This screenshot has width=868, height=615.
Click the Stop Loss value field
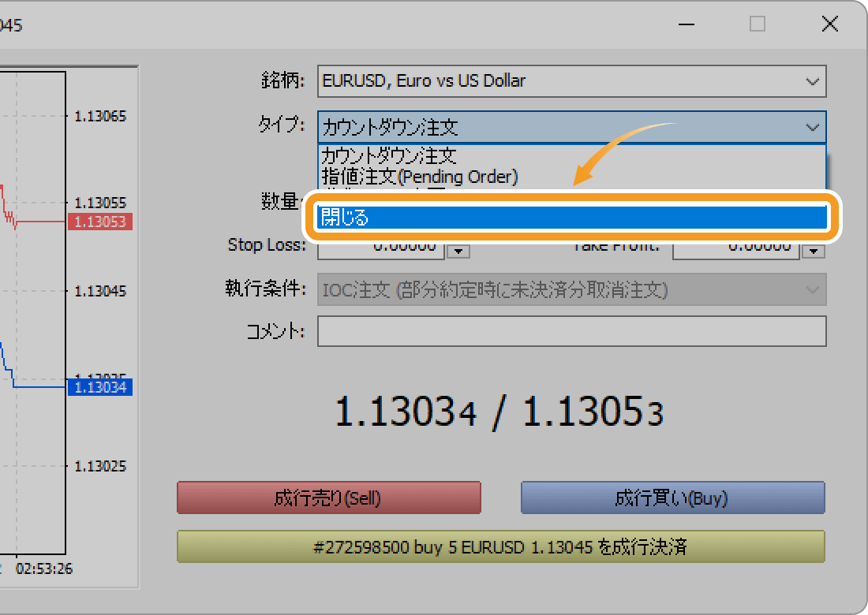click(380, 249)
